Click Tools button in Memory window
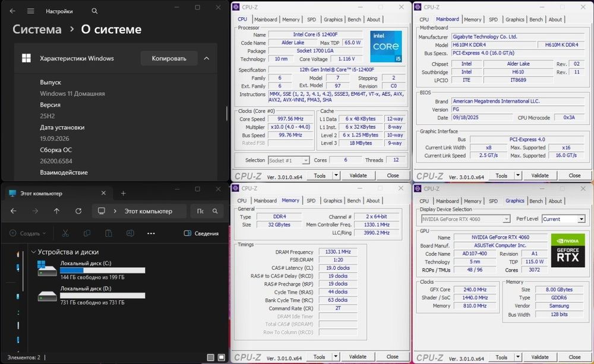 [x=319, y=356]
